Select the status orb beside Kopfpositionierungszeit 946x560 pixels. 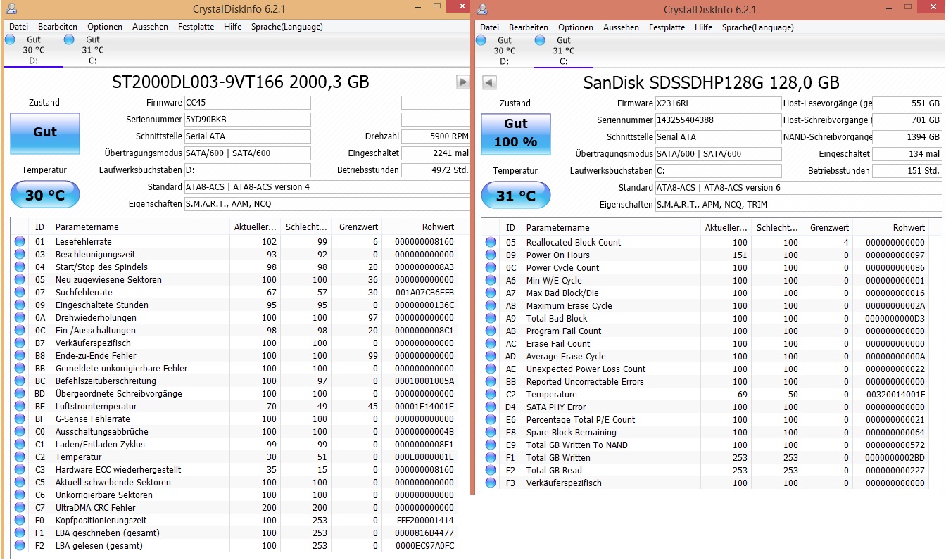click(x=20, y=521)
